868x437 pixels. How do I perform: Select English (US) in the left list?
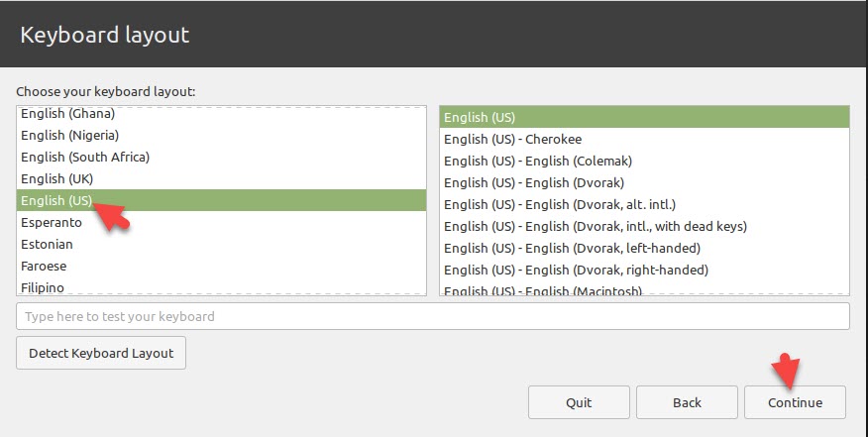(x=56, y=200)
